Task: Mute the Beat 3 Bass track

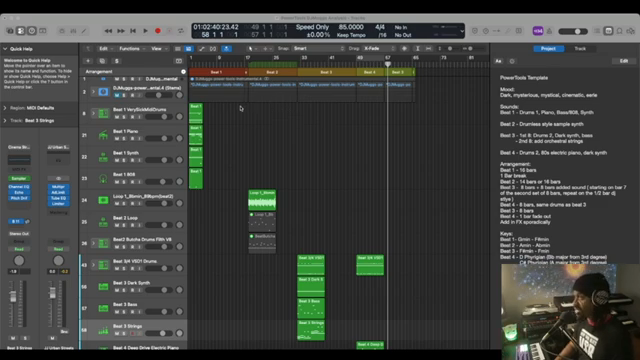Action: [x=117, y=312]
